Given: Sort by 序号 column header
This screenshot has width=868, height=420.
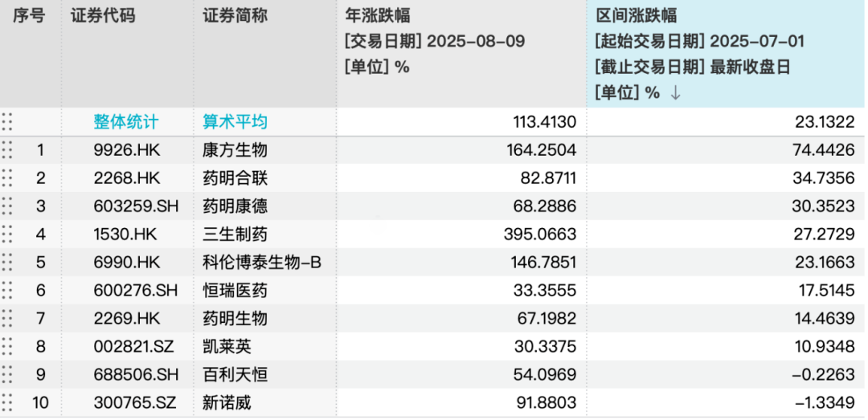Looking at the screenshot, I should tap(29, 15).
